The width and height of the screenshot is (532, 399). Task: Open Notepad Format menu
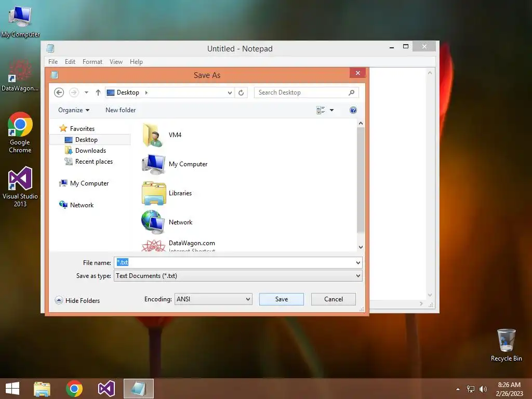click(x=92, y=62)
